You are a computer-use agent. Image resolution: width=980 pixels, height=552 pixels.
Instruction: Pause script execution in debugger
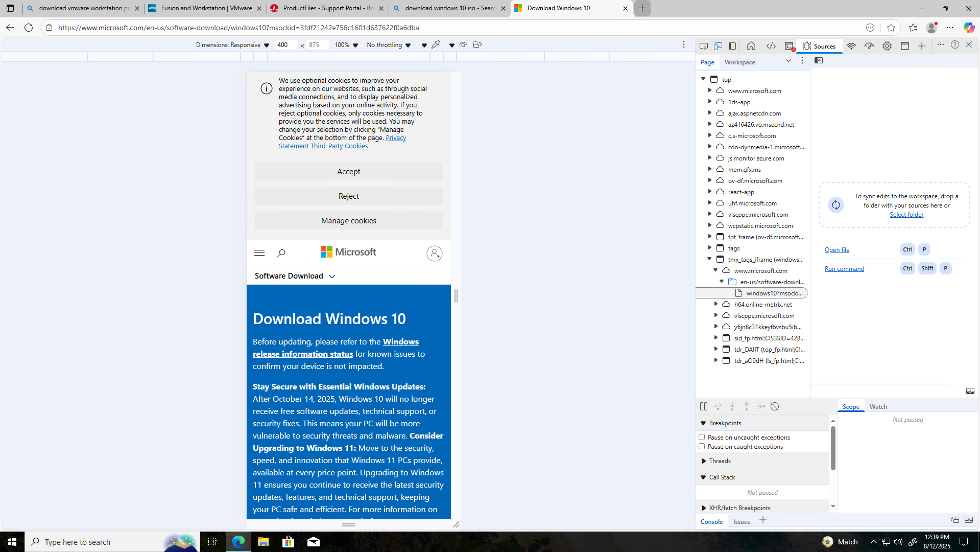pos(704,406)
